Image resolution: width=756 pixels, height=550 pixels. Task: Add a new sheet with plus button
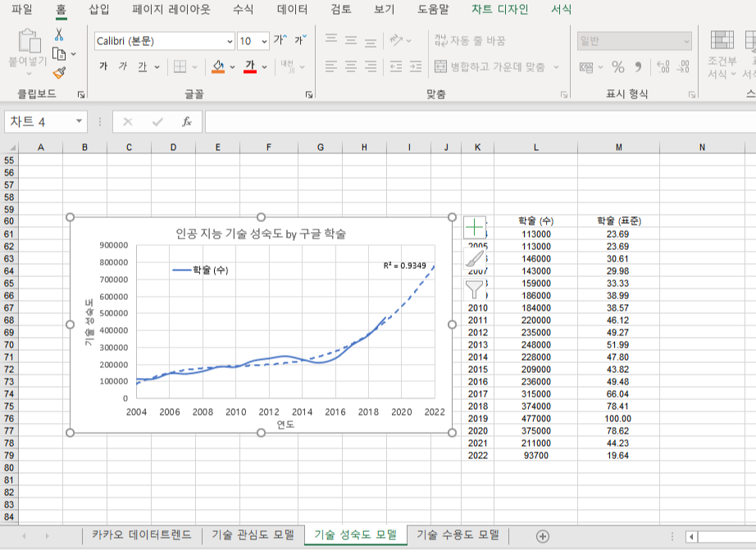543,537
